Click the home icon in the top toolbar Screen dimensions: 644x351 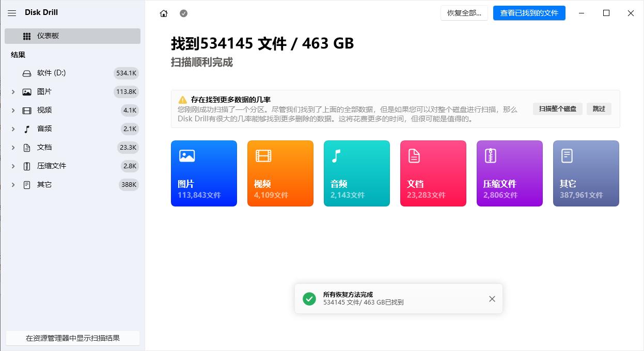tap(163, 13)
